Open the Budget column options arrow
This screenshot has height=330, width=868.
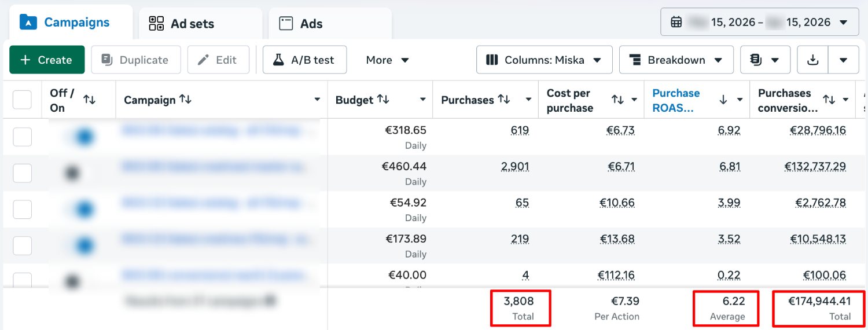click(x=422, y=100)
